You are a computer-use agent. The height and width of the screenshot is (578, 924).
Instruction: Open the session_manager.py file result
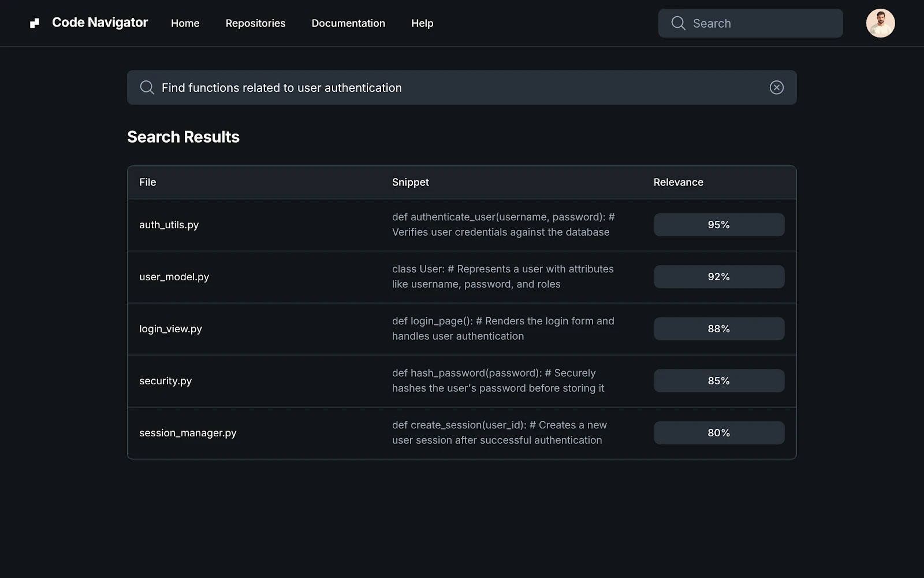coord(188,433)
